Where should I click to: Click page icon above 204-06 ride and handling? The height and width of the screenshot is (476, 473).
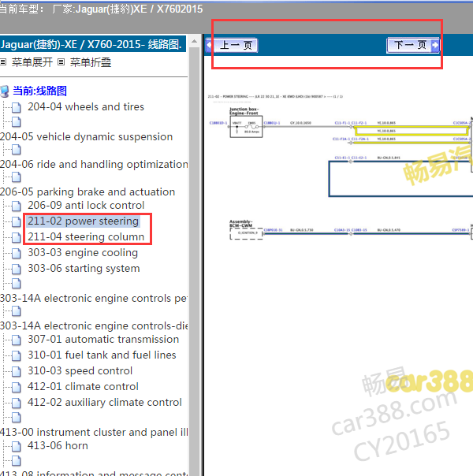pyautogui.click(x=17, y=150)
